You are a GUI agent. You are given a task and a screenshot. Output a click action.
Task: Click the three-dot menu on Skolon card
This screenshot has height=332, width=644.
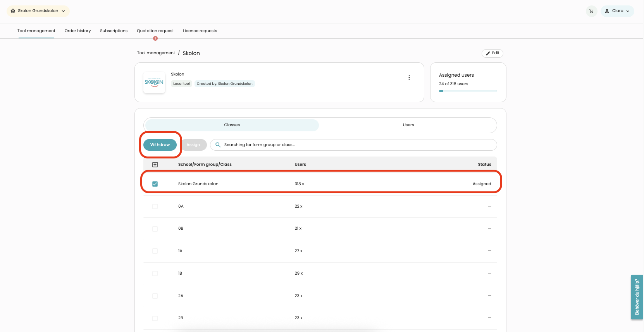click(x=409, y=77)
